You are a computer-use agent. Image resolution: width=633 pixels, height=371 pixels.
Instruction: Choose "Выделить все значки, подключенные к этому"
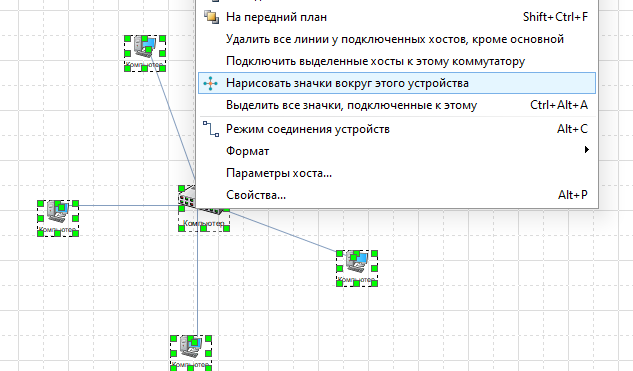[x=397, y=105]
